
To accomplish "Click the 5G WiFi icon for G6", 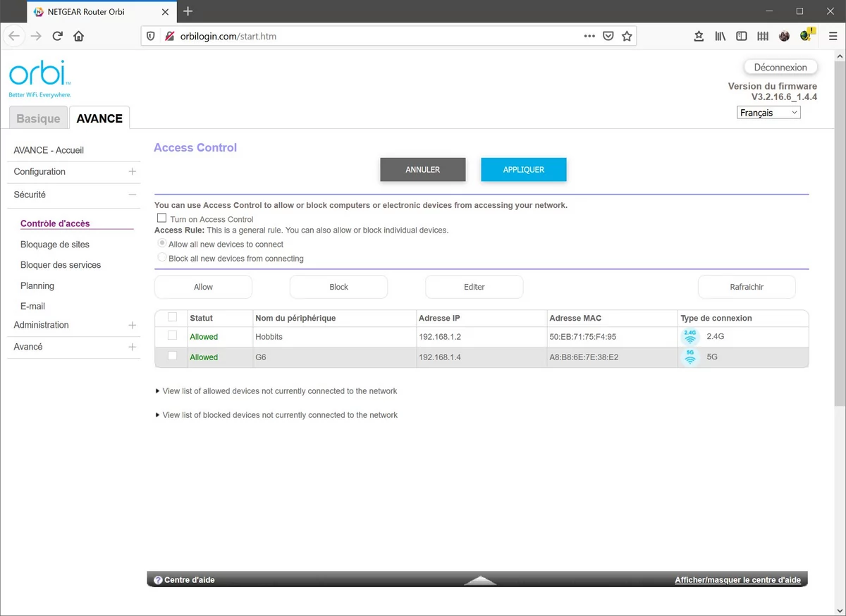I will tap(690, 357).
